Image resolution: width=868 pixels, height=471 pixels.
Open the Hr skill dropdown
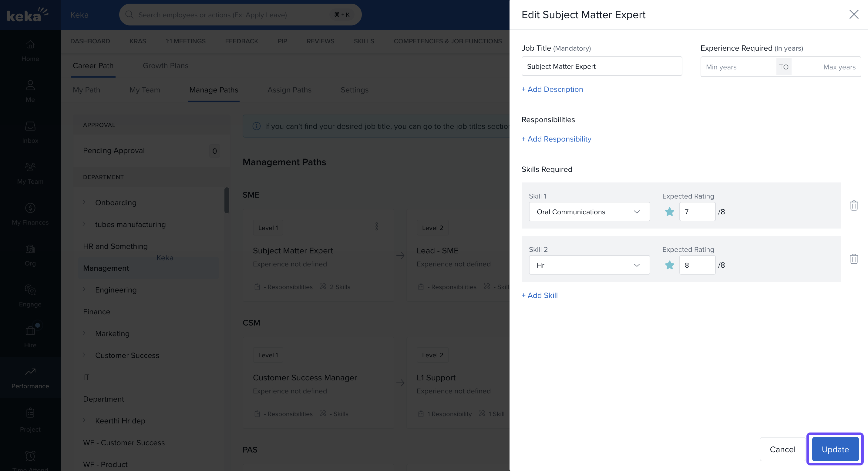click(589, 265)
